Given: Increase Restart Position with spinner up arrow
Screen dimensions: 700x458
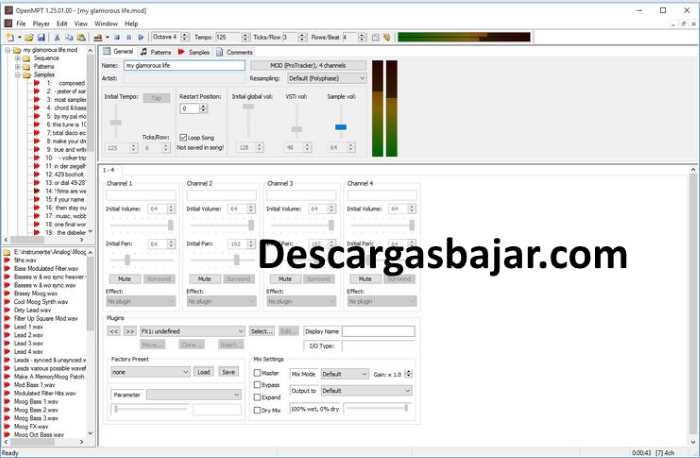Looking at the screenshot, I should click(204, 106).
